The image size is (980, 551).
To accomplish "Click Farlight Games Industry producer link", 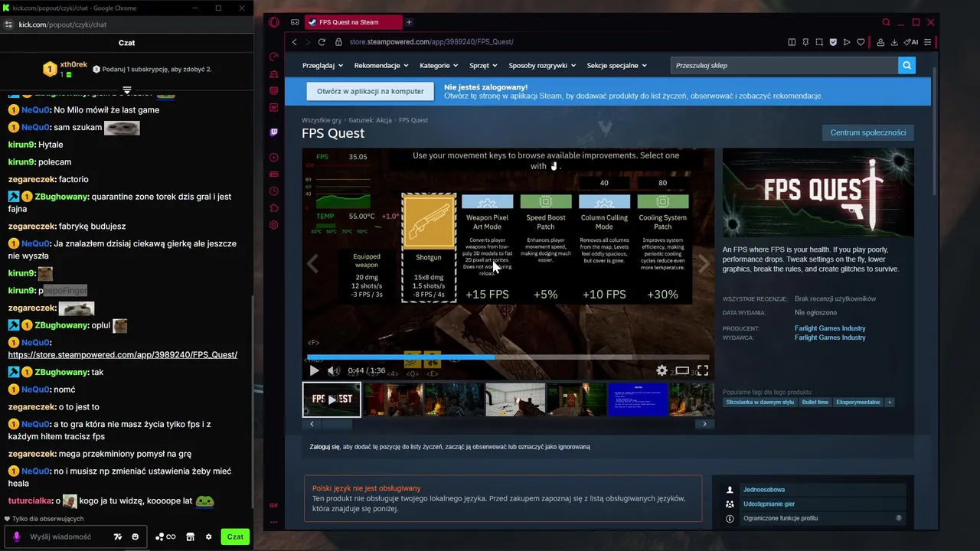I will click(x=830, y=328).
